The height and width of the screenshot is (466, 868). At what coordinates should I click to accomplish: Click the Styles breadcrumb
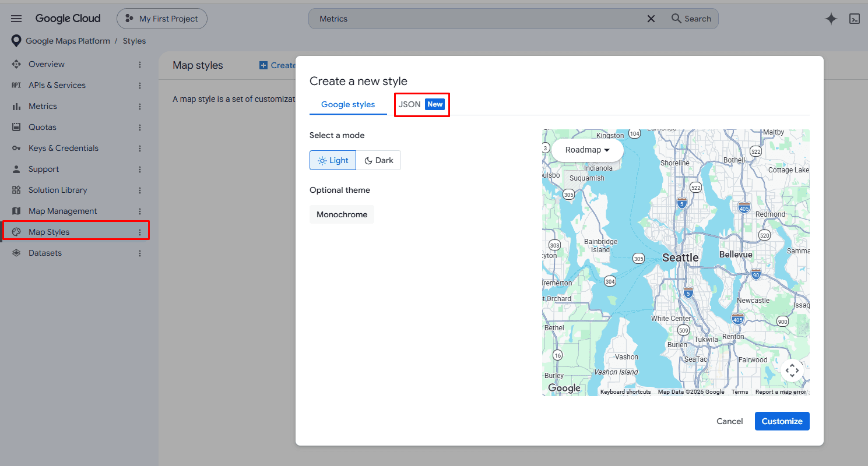134,41
